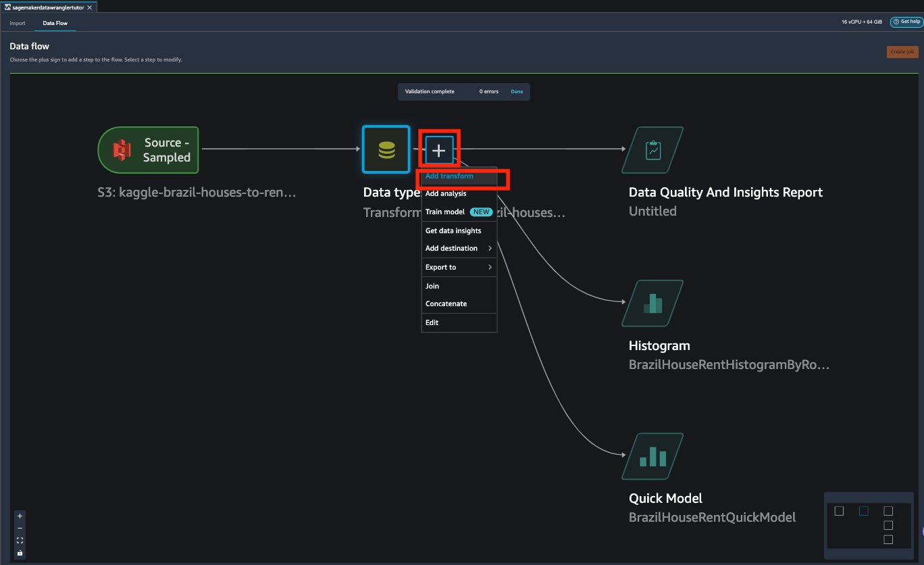This screenshot has width=924, height=565.
Task: Select Get data insights menu entry
Action: [459, 230]
